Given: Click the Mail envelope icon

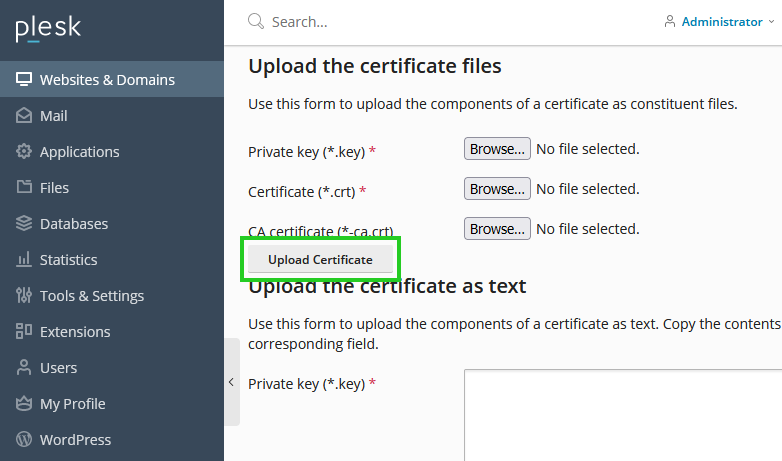Looking at the screenshot, I should pyautogui.click(x=23, y=115).
